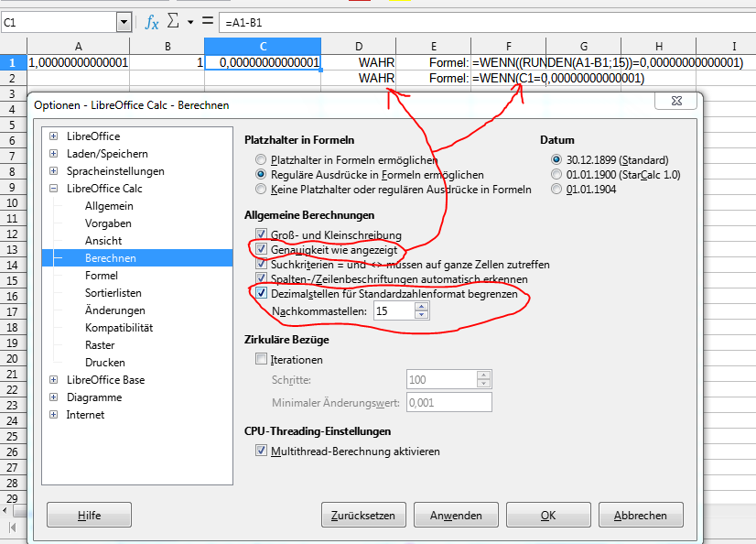Image resolution: width=756 pixels, height=544 pixels.
Task: Expand the Internet tree node
Action: point(53,415)
